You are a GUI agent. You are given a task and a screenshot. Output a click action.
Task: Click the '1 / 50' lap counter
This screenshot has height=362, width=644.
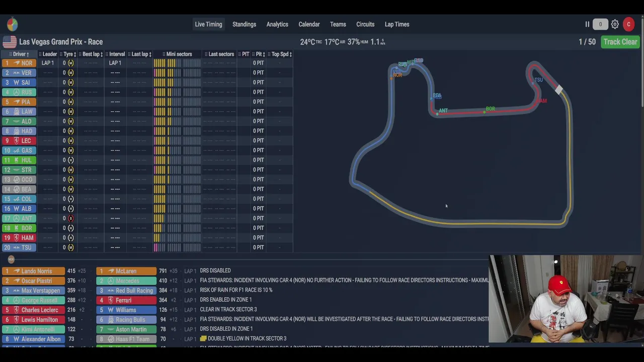[x=587, y=42]
